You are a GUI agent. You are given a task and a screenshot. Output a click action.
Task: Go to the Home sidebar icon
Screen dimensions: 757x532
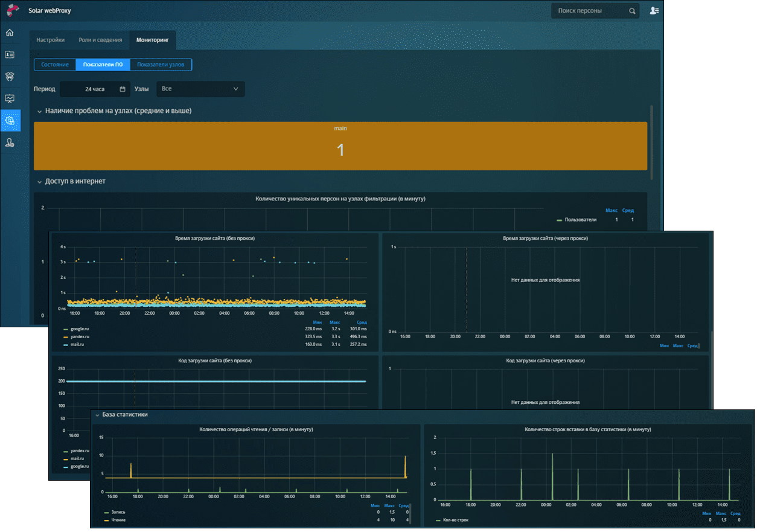tap(10, 33)
